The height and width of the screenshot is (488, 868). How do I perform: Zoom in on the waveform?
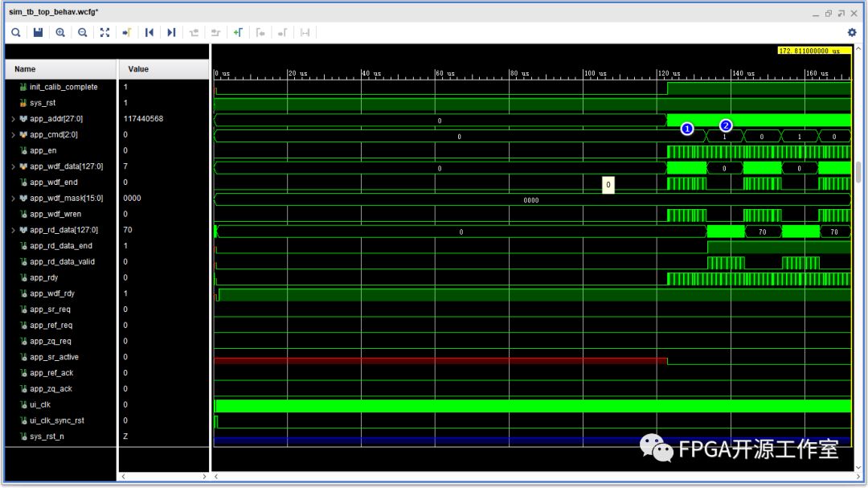(x=60, y=32)
